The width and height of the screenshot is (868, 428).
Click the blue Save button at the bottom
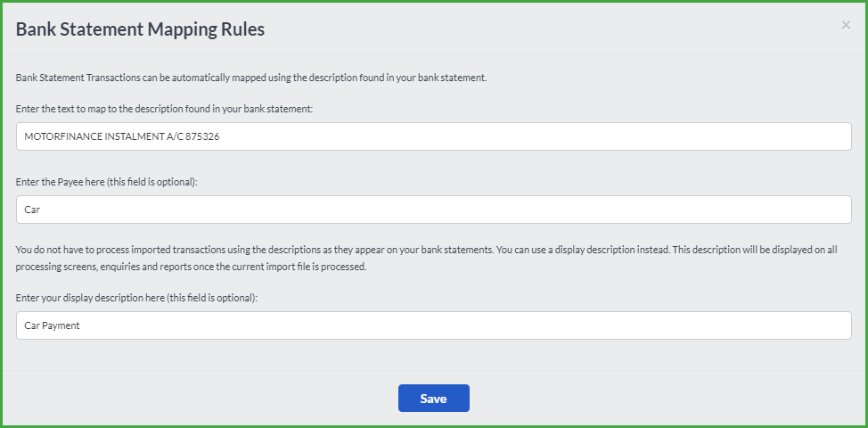(x=433, y=398)
